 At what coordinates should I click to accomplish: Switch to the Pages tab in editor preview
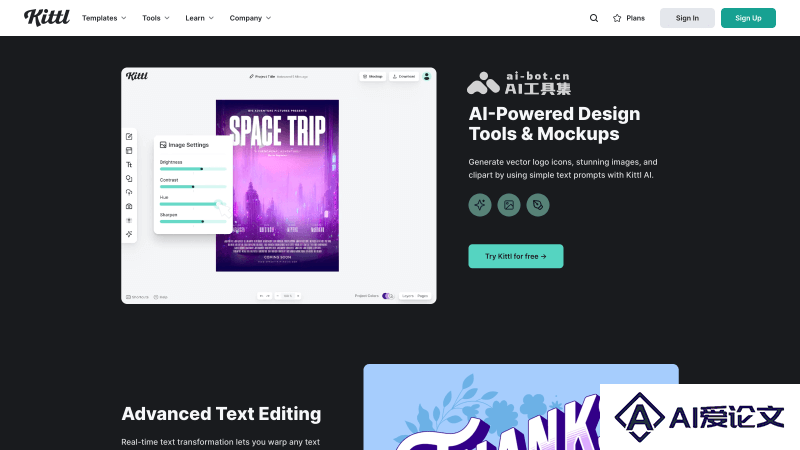click(423, 296)
